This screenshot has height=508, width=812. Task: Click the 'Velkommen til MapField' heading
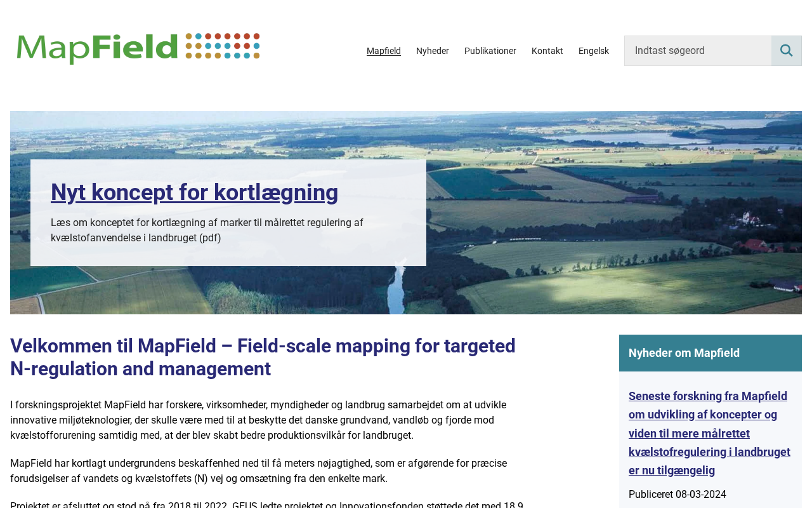click(263, 358)
